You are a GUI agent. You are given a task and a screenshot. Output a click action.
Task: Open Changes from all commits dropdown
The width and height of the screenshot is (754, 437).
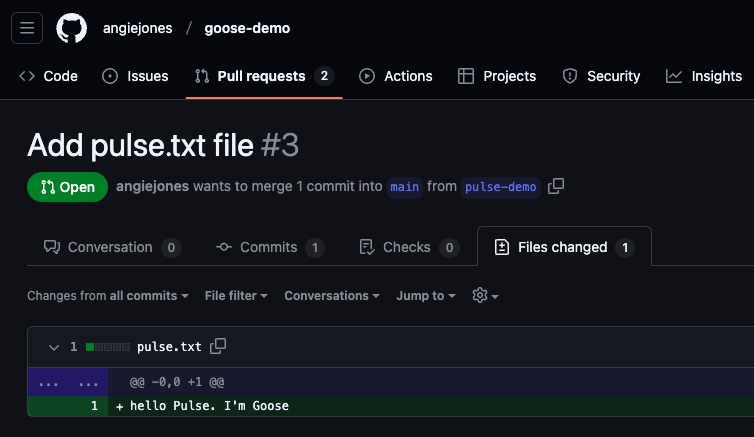pyautogui.click(x=108, y=296)
